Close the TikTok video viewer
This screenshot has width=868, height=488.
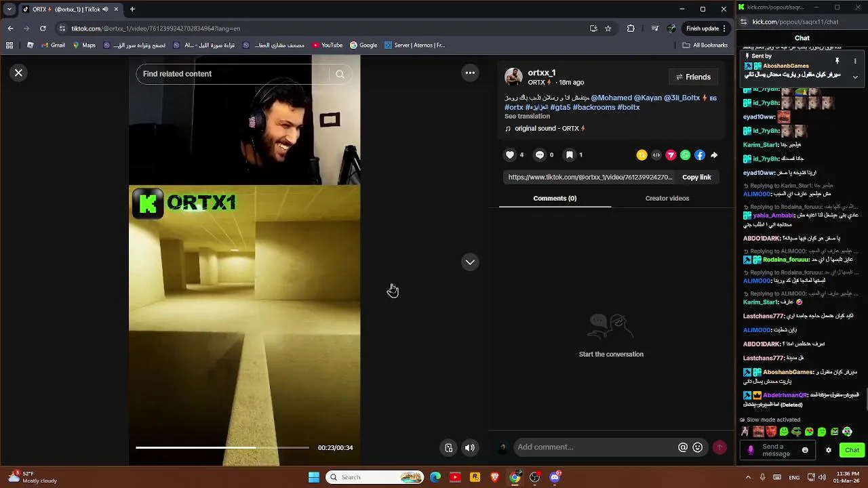19,73
